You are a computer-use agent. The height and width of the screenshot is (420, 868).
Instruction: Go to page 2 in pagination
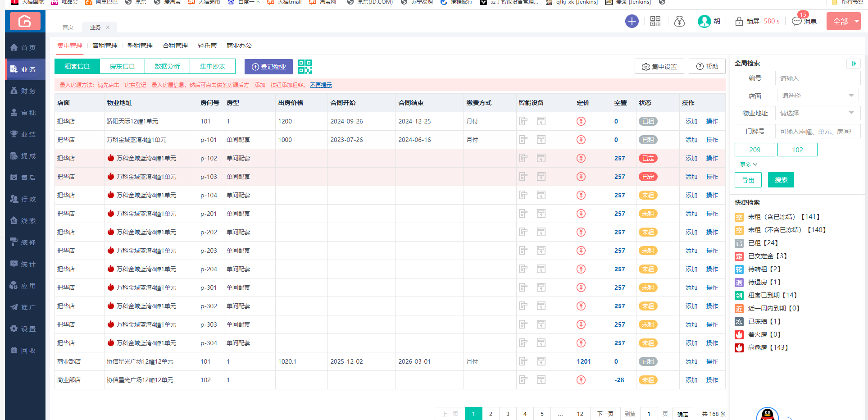pyautogui.click(x=491, y=414)
